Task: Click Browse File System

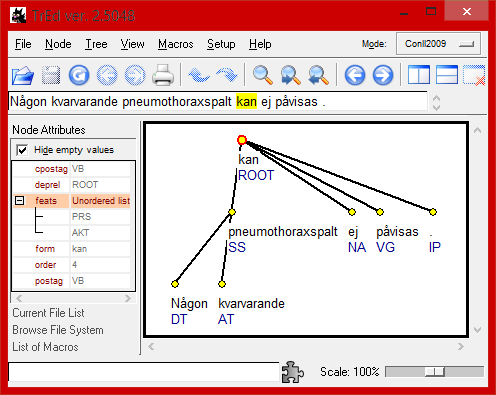Action: [x=58, y=330]
